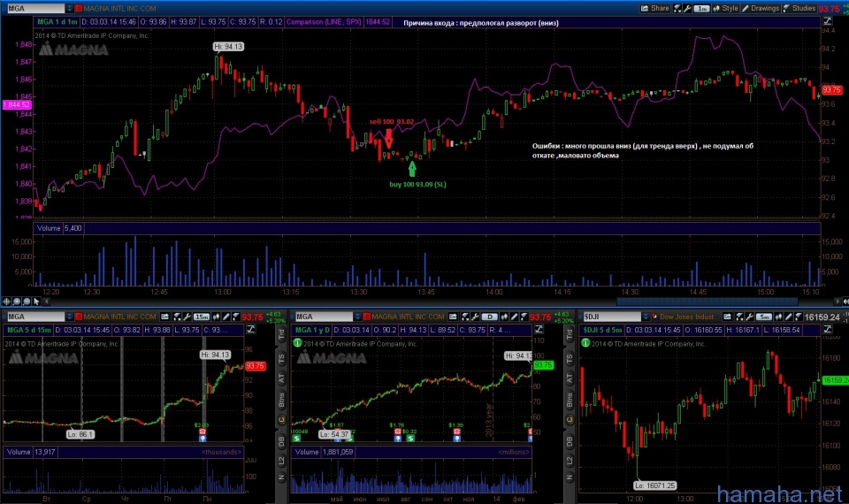Open the Style menu in main chart

pos(725,8)
